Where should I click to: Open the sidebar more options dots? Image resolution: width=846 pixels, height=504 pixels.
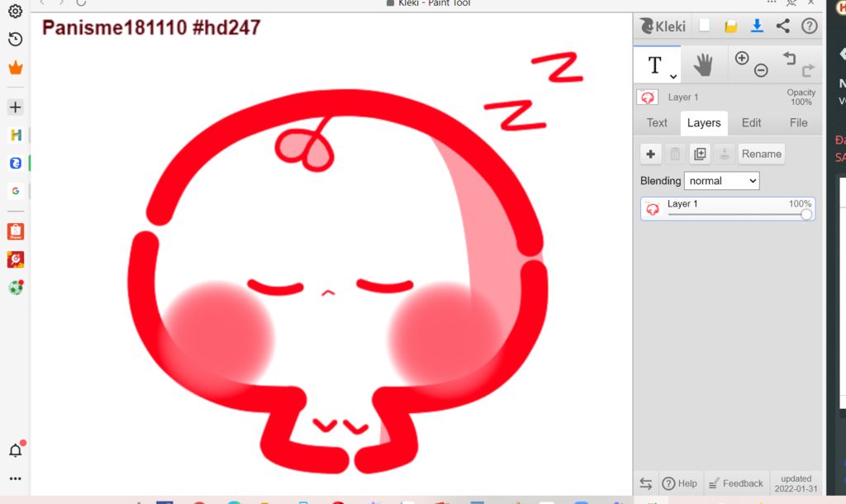pos(16,478)
